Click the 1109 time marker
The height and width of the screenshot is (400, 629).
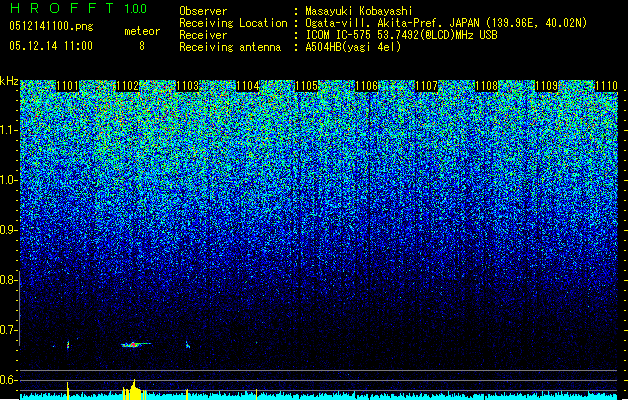[x=546, y=86]
